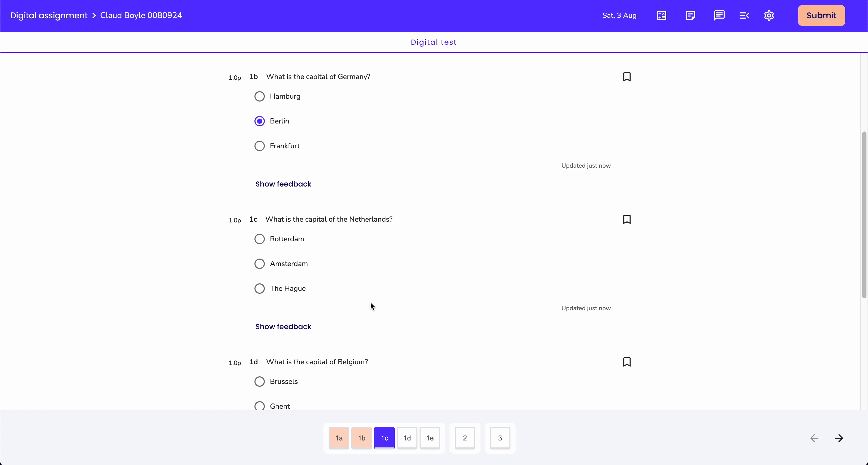Open the calculator tool in header
868x465 pixels.
pyautogui.click(x=661, y=16)
